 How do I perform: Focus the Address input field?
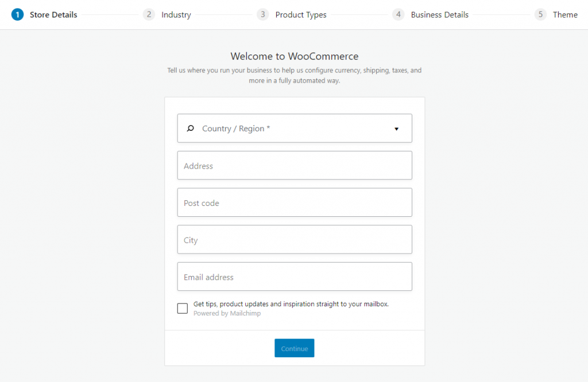click(x=294, y=166)
